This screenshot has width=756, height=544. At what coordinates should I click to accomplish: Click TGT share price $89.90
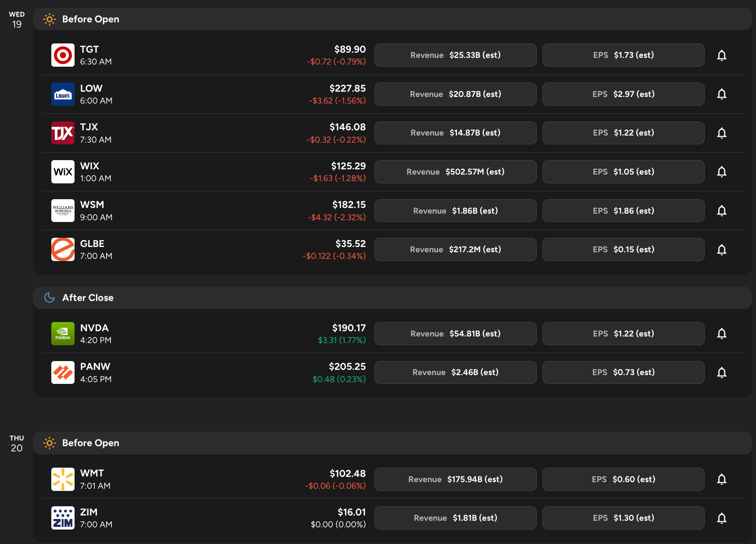350,49
